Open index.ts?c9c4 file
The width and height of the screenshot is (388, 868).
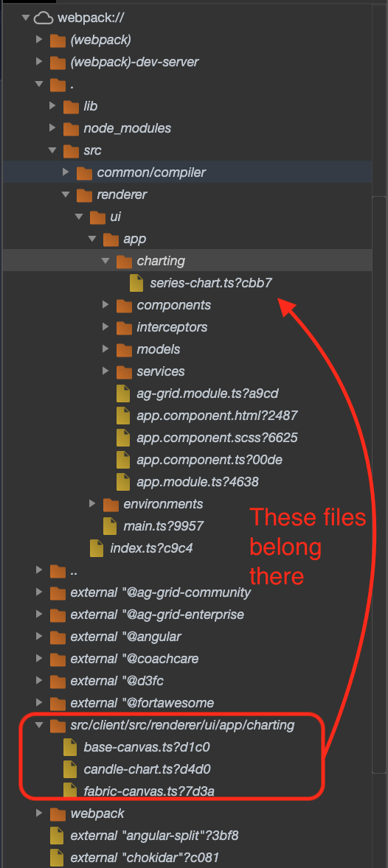click(x=151, y=548)
